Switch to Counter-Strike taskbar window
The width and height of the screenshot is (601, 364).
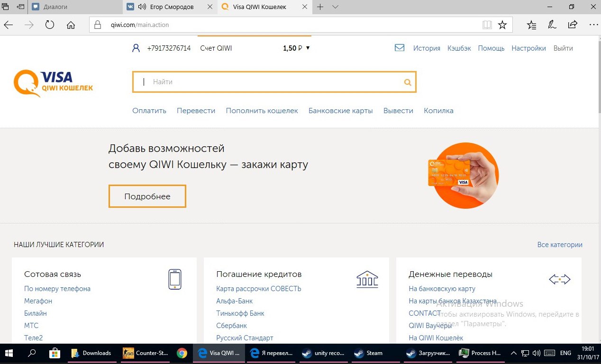146,353
